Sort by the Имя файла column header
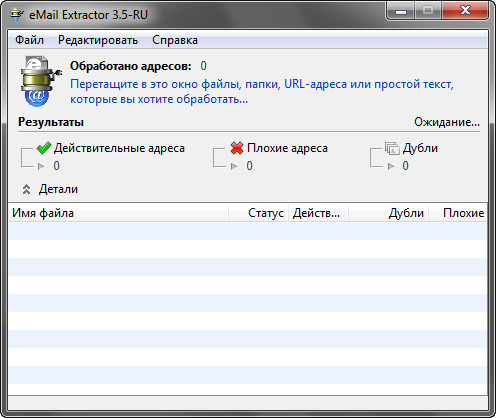The width and height of the screenshot is (496, 418). (x=118, y=213)
